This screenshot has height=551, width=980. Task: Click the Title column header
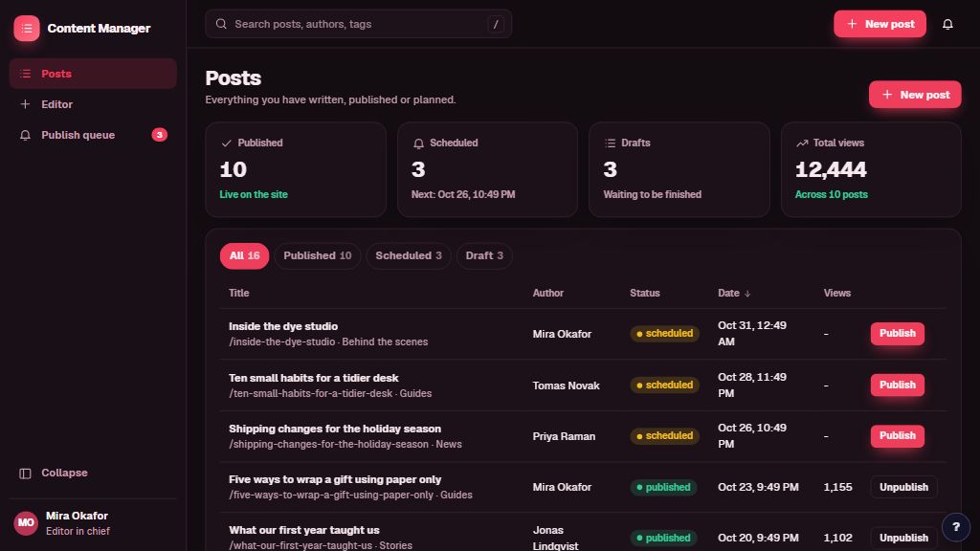238,293
